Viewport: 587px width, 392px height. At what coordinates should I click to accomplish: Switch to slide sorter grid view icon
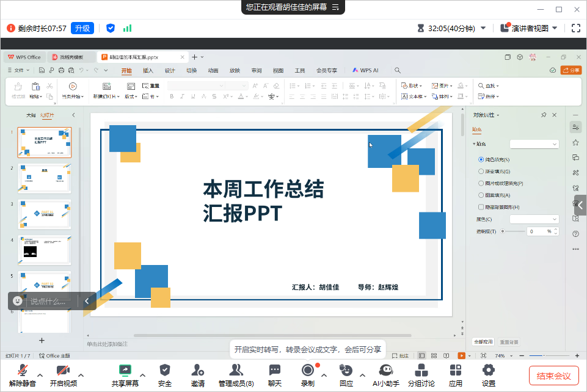point(434,356)
